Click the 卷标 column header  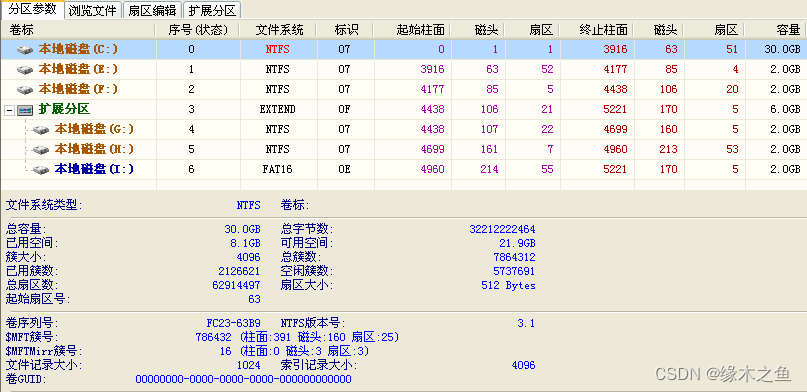[x=78, y=30]
